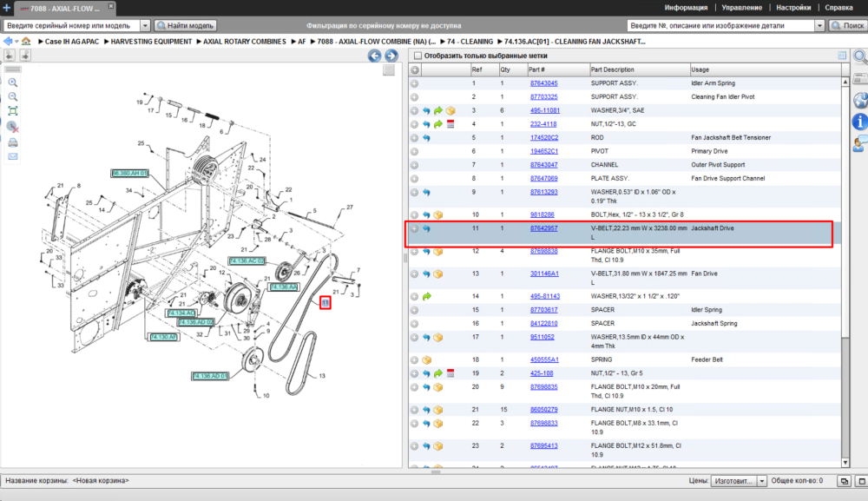The height and width of the screenshot is (501, 868).
Task: Close the 7088 - AXIAL-FLOW tab
Action: pyautogui.click(x=111, y=6)
